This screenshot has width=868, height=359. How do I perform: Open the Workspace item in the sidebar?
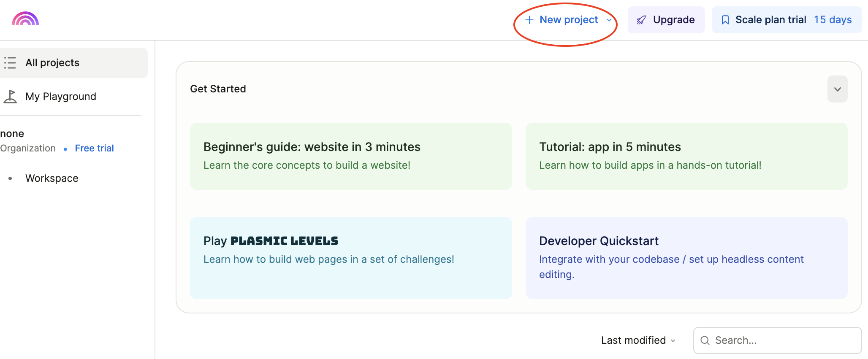point(52,178)
